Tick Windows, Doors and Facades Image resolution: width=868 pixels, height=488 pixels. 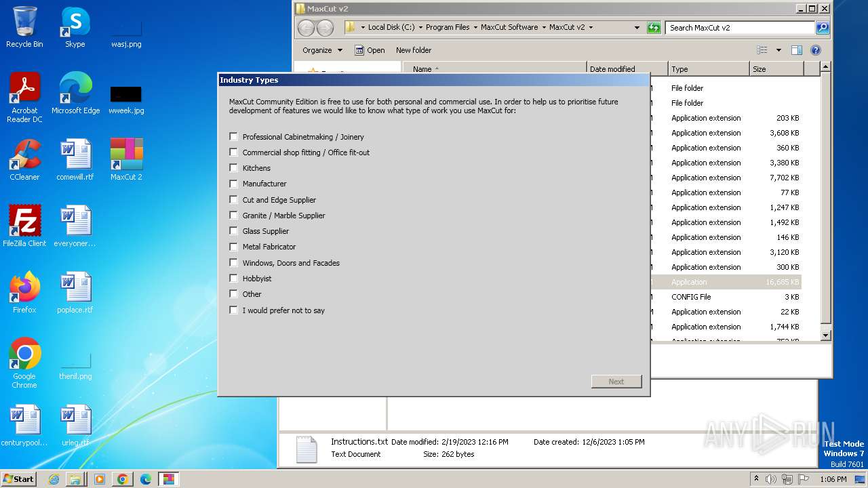pyautogui.click(x=233, y=262)
